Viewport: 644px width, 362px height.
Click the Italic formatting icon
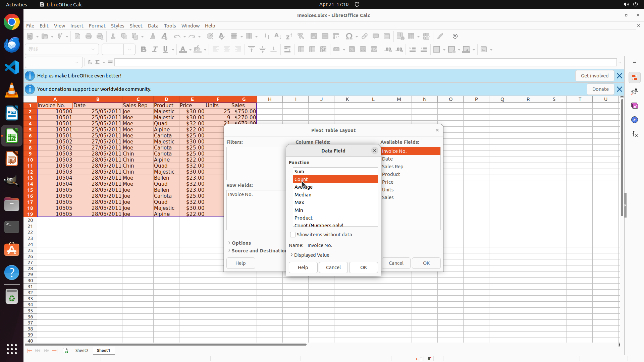pos(155,50)
